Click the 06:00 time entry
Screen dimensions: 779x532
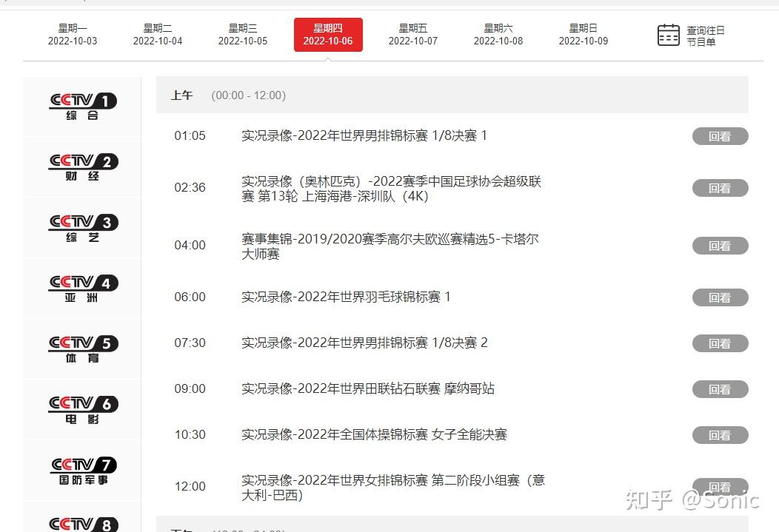[190, 297]
